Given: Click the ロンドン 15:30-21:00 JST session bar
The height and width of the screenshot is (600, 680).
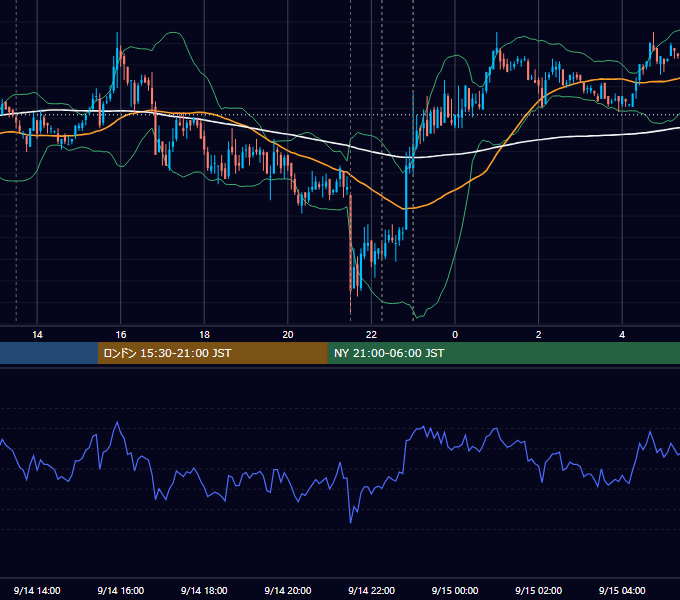Looking at the screenshot, I should pos(212,353).
